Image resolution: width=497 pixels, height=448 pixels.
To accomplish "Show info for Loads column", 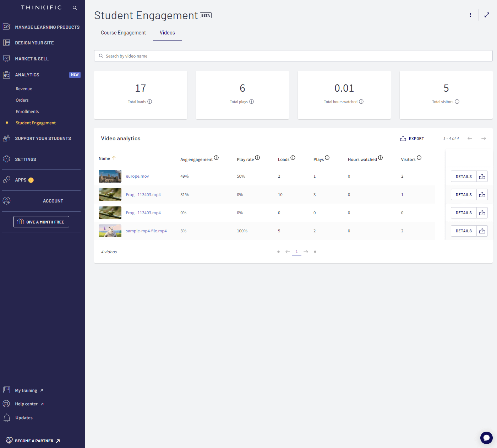I will coord(293,158).
